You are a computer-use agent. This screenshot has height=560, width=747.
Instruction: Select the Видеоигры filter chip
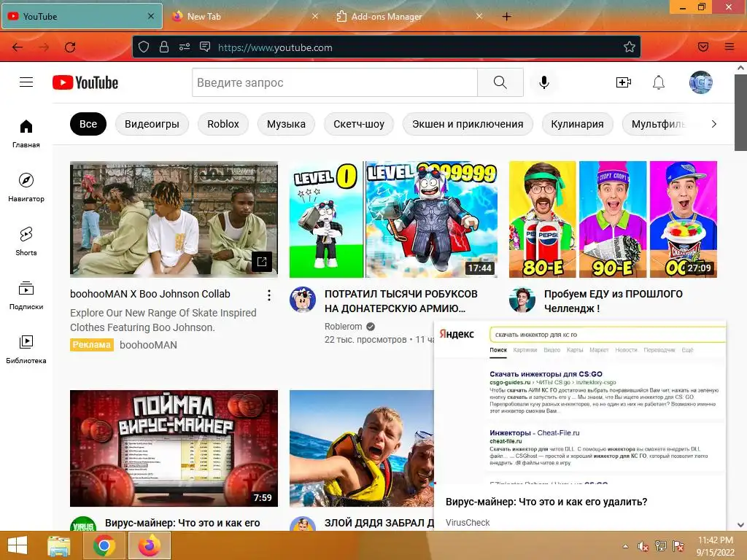(x=152, y=124)
